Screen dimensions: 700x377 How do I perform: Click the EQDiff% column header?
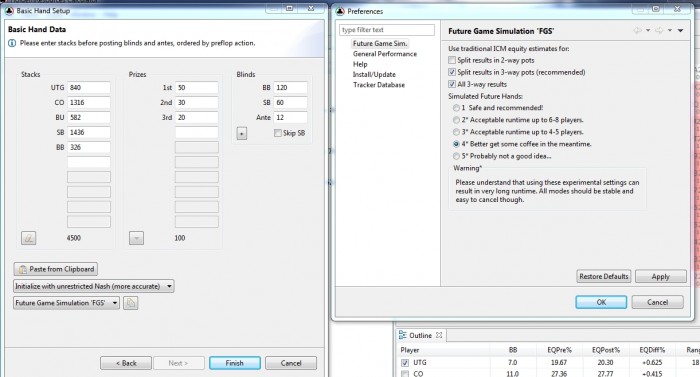pyautogui.click(x=652, y=350)
